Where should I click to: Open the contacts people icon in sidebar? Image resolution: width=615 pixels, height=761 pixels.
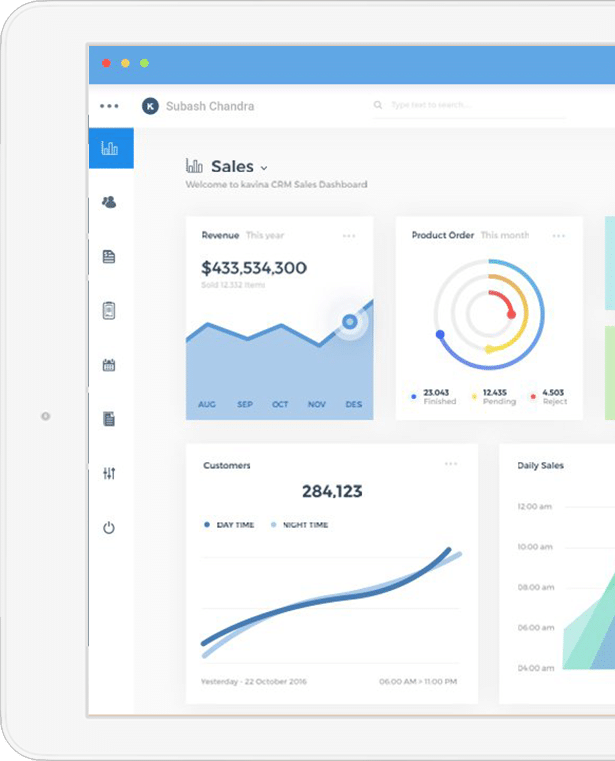coord(109,202)
